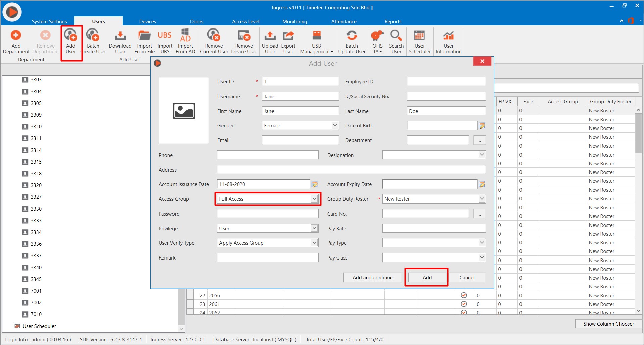Select user 3310 in the tree

coord(36,126)
